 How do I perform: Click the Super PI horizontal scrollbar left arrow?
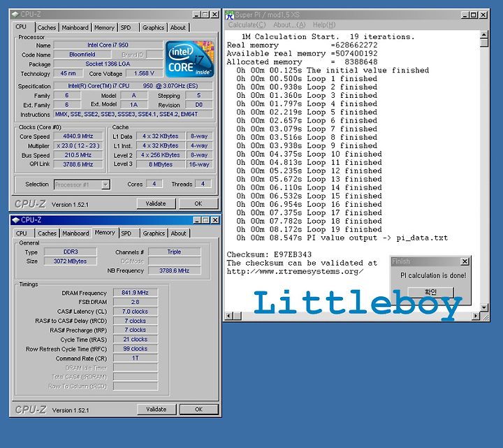[x=229, y=316]
